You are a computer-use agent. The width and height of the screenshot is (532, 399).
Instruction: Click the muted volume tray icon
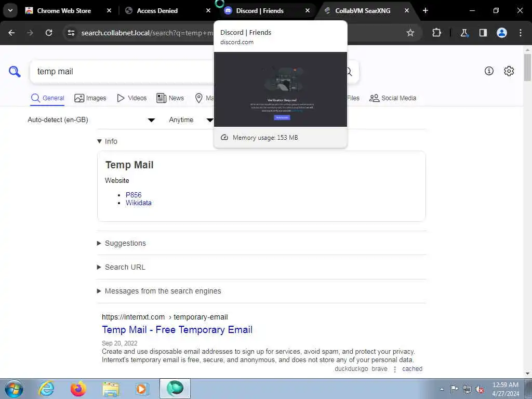480,390
